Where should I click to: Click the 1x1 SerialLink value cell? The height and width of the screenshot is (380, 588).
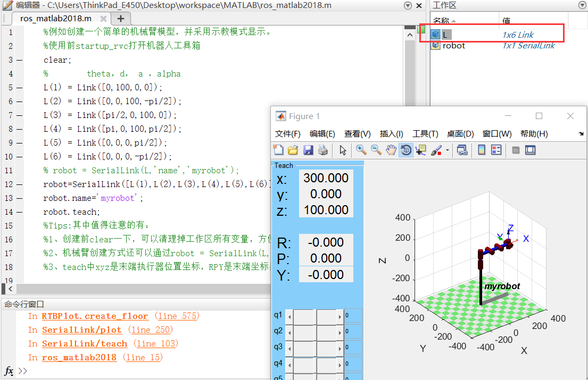coord(528,46)
